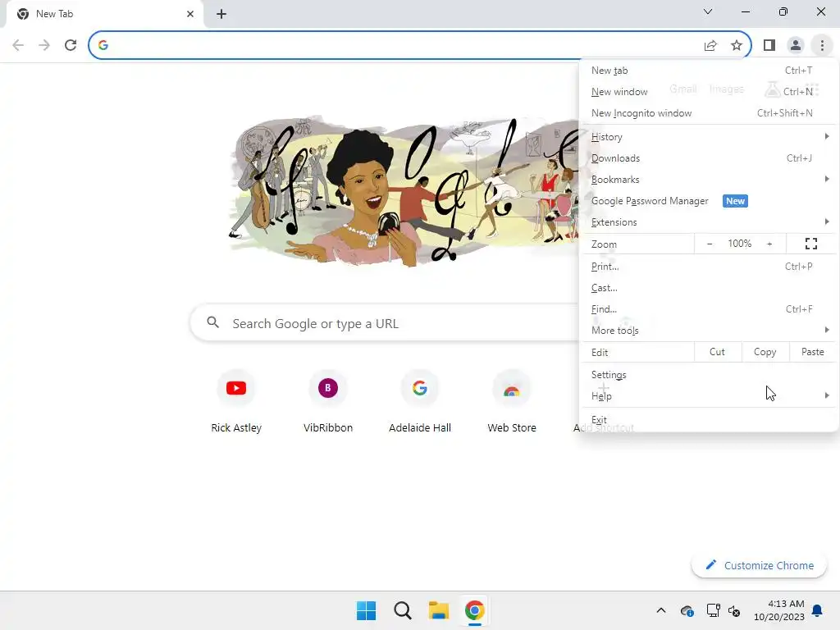The image size is (840, 630).
Task: Open the Adelaide Hall shortcut
Action: 420,402
